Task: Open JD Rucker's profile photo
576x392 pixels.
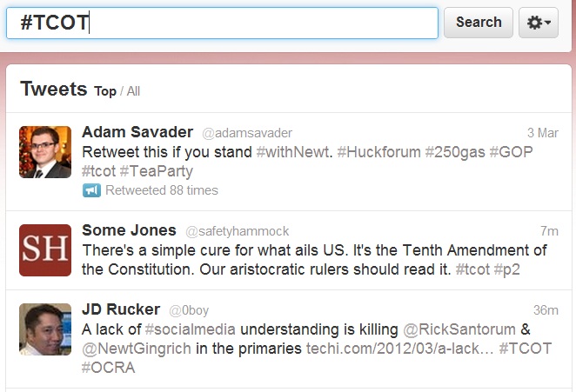Action: [x=45, y=329]
